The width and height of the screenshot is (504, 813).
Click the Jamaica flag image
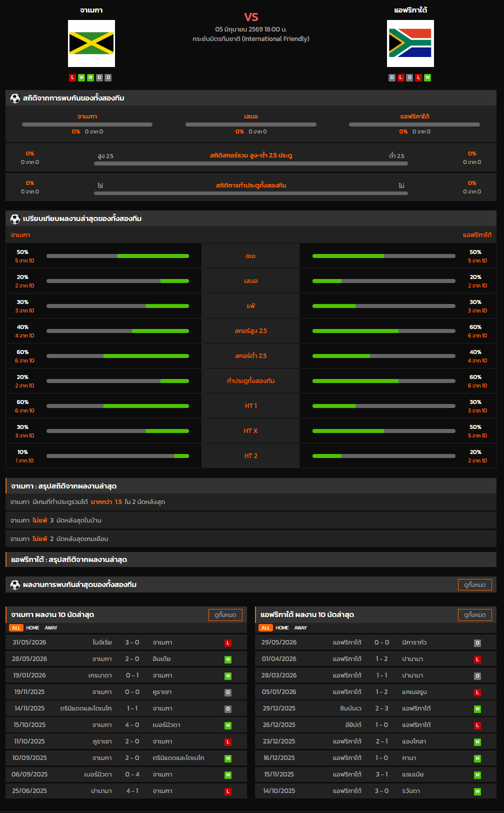[x=91, y=43]
